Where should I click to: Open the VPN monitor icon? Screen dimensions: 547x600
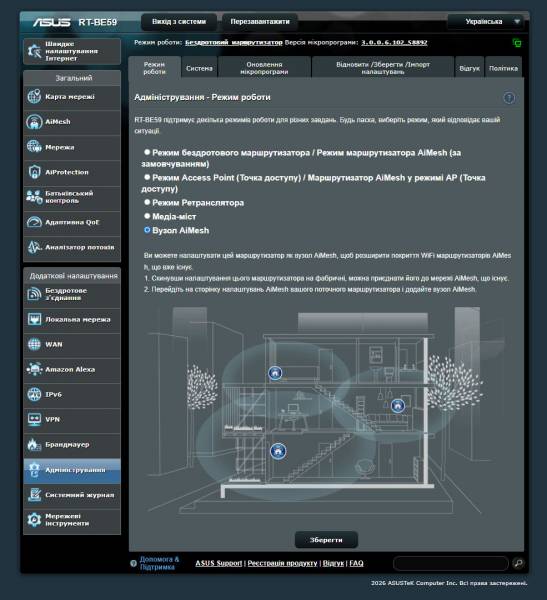tap(34, 419)
